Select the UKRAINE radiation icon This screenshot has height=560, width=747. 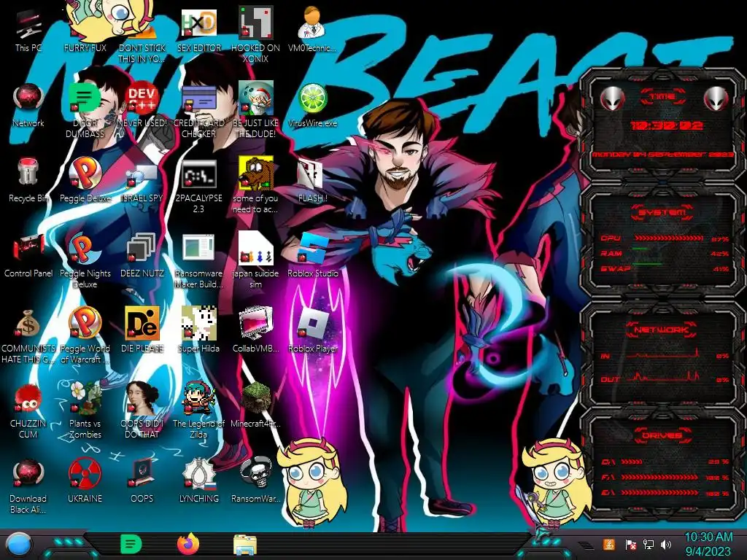[85, 481]
